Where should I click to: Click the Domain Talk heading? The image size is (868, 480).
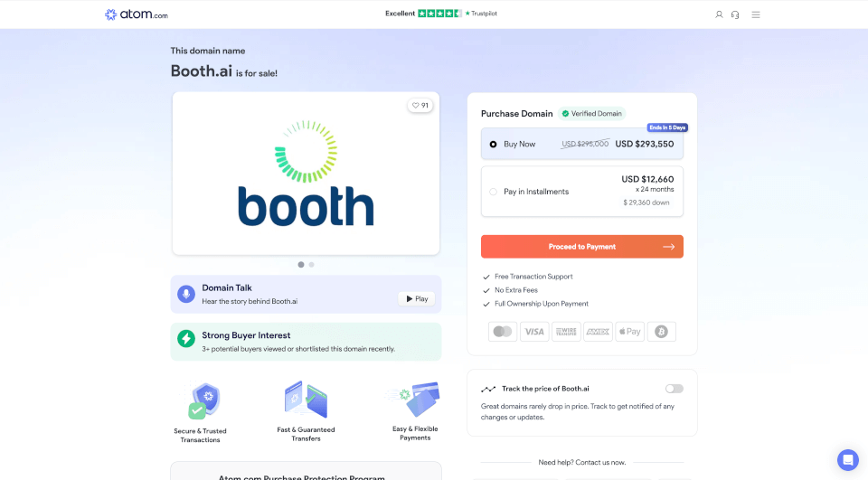227,287
